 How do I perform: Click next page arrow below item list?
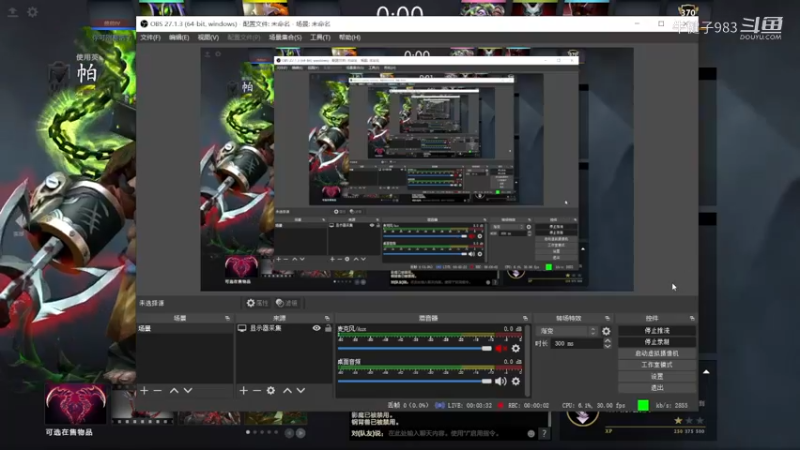pyautogui.click(x=301, y=433)
